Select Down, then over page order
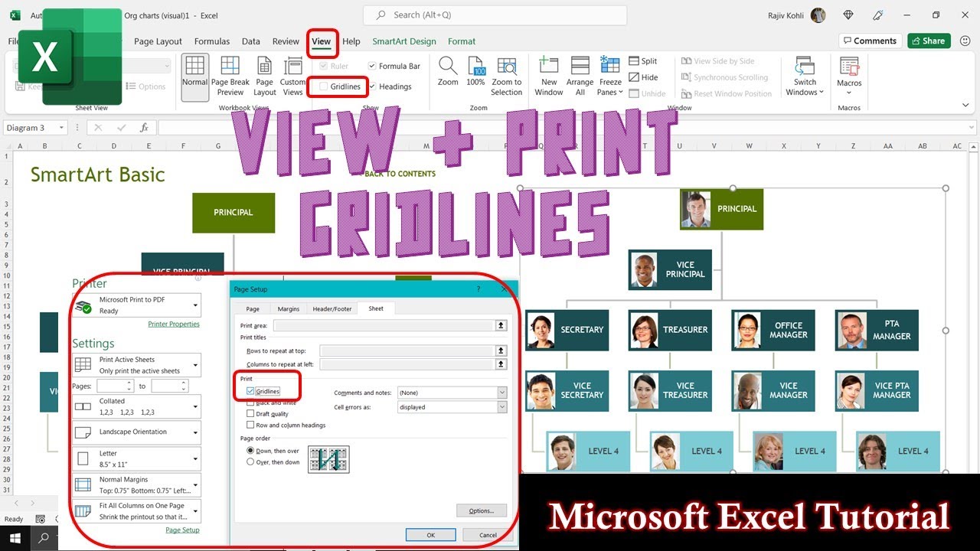Image resolution: width=980 pixels, height=551 pixels. (250, 451)
